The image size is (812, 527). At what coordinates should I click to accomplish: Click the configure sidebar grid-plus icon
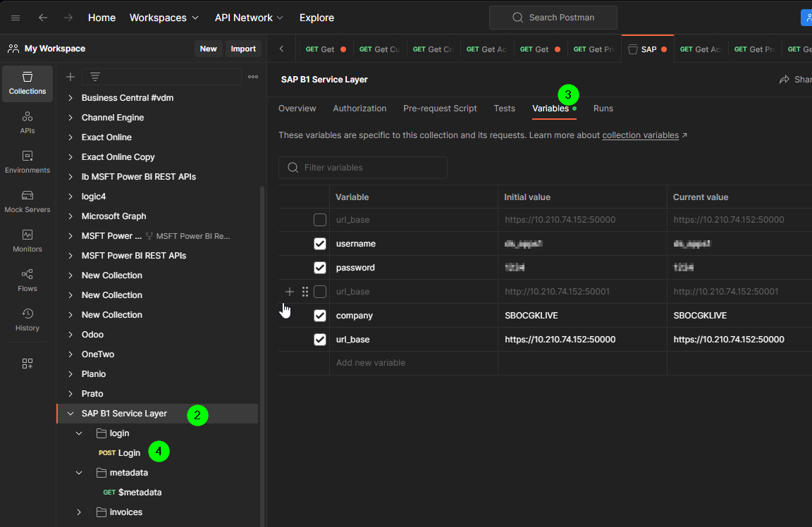coord(27,364)
